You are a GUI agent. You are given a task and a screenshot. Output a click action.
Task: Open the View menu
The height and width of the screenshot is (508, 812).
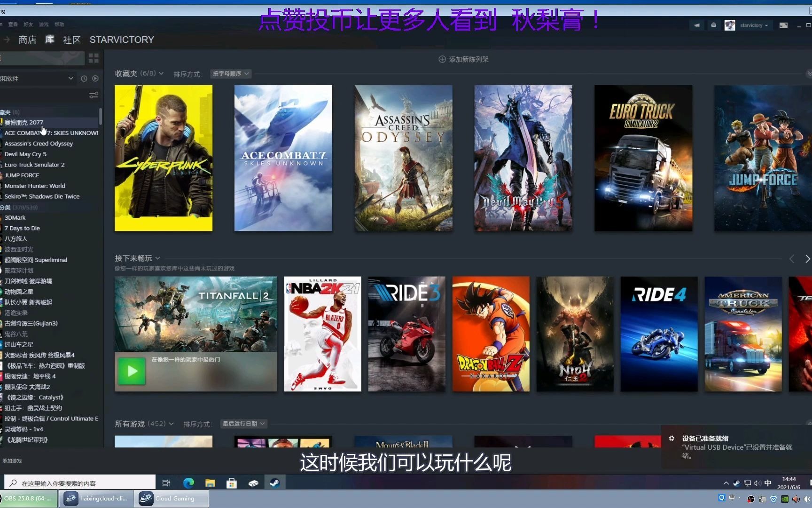pyautogui.click(x=13, y=24)
